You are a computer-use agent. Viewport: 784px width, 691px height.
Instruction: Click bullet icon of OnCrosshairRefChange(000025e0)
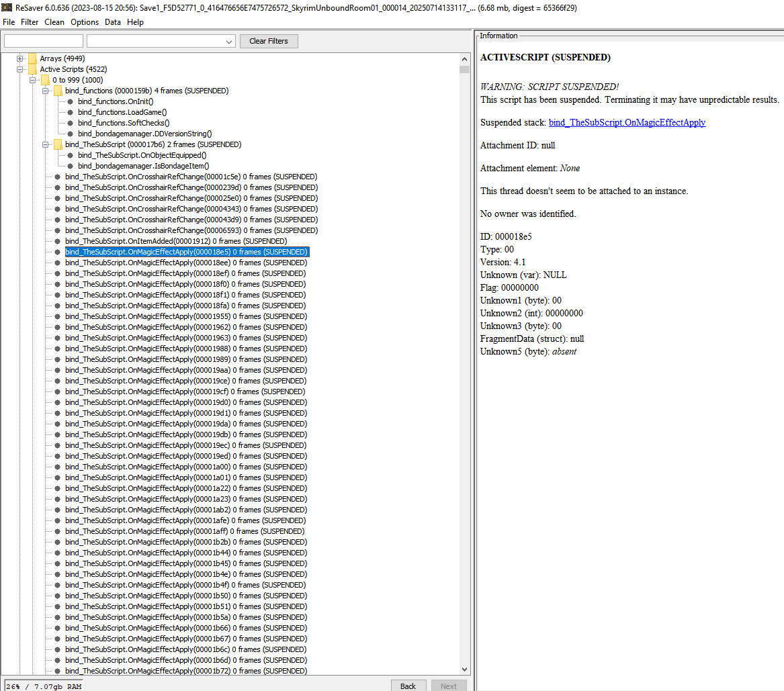58,198
